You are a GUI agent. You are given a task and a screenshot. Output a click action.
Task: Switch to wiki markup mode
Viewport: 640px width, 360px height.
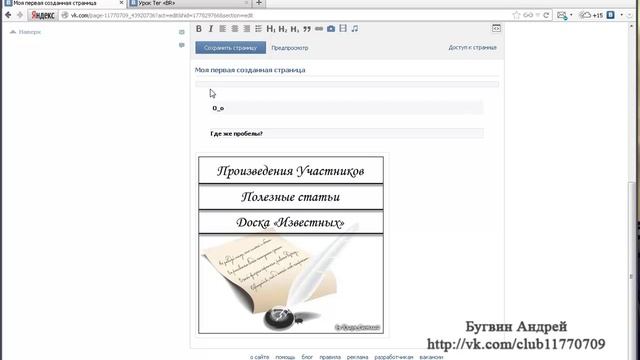coord(496,28)
